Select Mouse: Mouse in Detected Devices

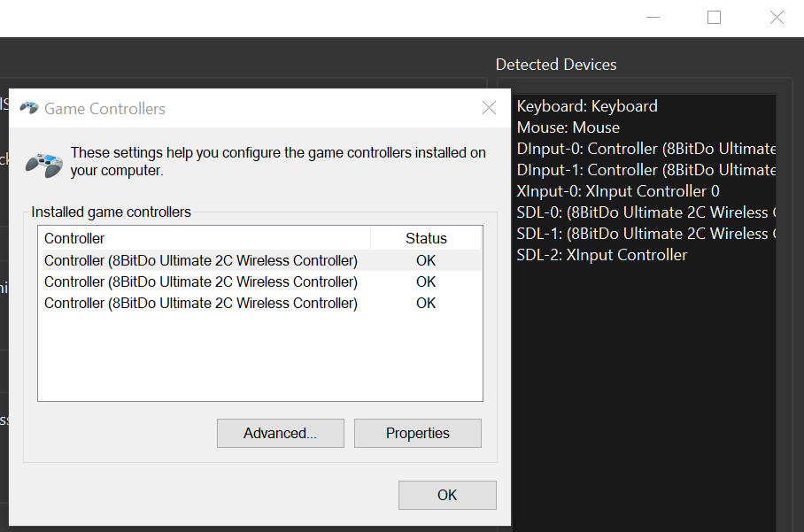(568, 127)
